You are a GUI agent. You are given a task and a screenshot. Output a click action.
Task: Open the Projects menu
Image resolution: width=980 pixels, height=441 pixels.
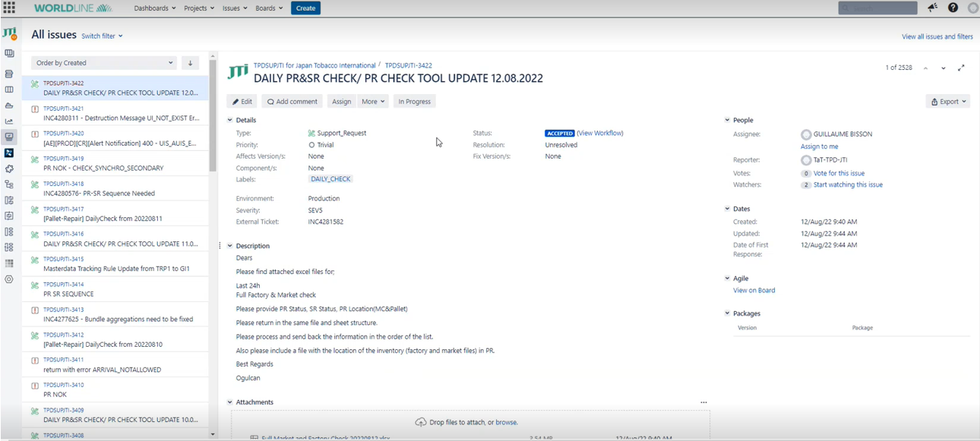[x=199, y=8]
